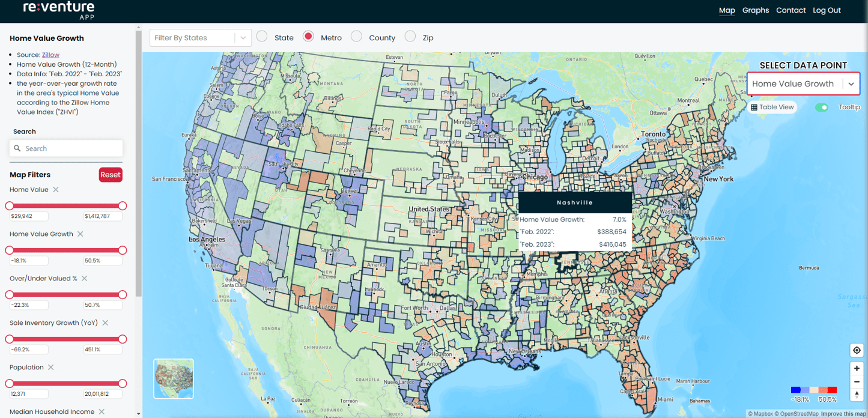Remove the Home Value Growth filter X
This screenshot has height=418, width=868.
click(x=80, y=234)
